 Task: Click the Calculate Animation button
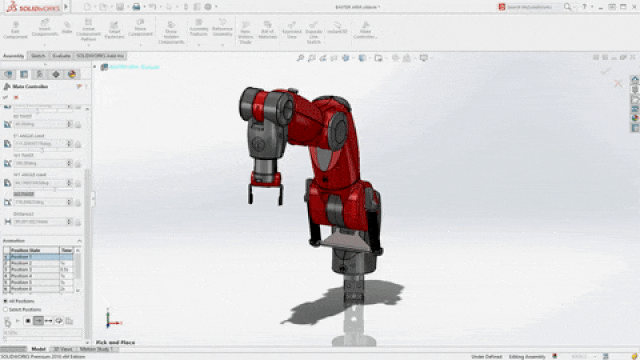7,321
